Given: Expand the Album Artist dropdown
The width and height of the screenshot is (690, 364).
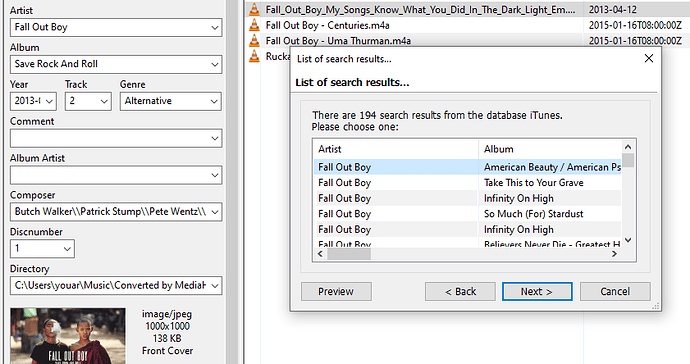Looking at the screenshot, I should point(215,175).
